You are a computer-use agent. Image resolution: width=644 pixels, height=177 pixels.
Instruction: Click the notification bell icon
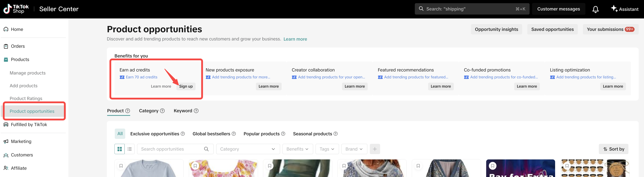coord(595,9)
